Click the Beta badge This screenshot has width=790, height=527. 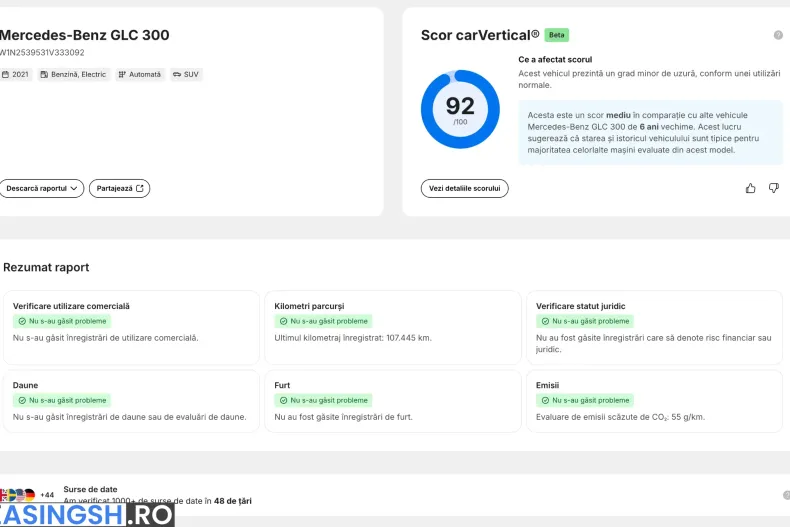point(557,35)
